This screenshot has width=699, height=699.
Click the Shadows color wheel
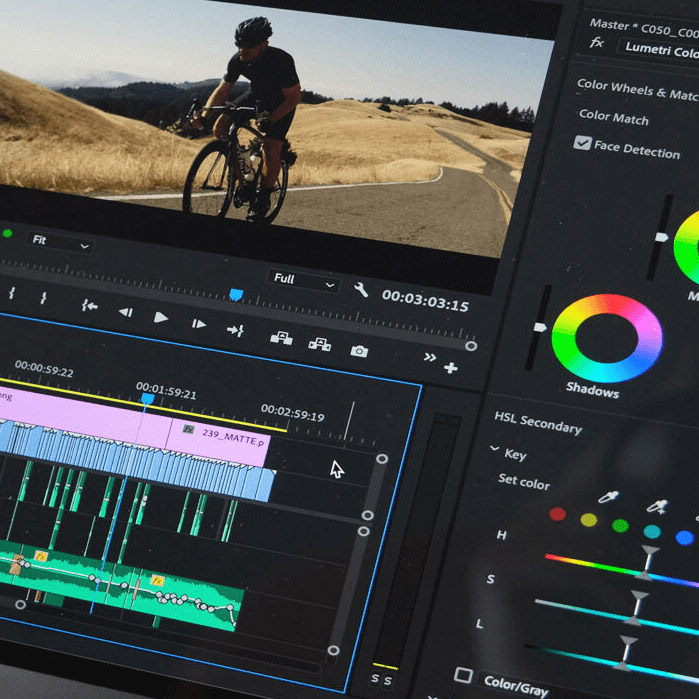(x=607, y=338)
